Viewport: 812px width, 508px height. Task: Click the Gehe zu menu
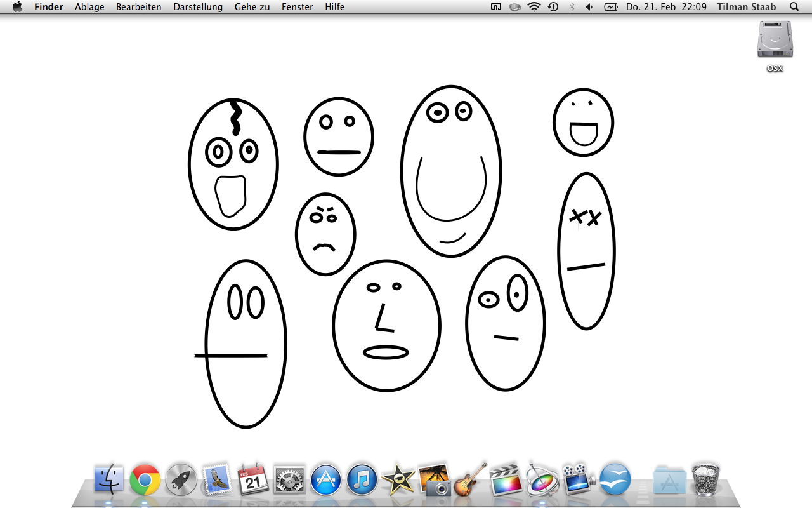click(252, 7)
